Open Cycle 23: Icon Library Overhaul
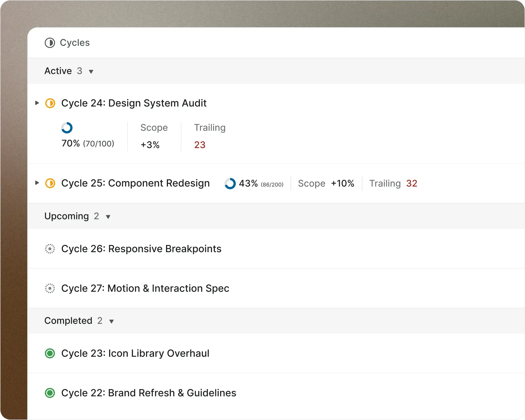 coord(135,354)
